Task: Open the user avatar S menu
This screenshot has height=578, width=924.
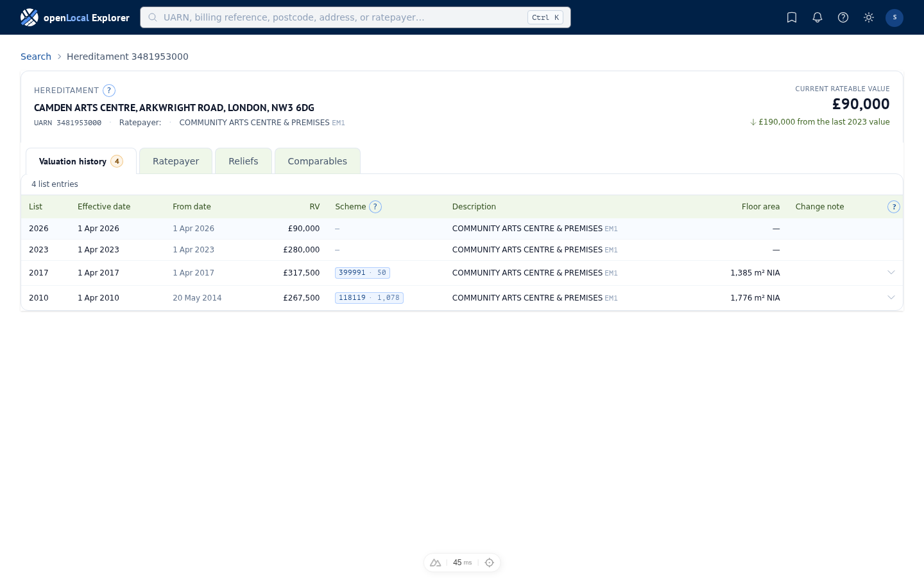Action: (894, 17)
